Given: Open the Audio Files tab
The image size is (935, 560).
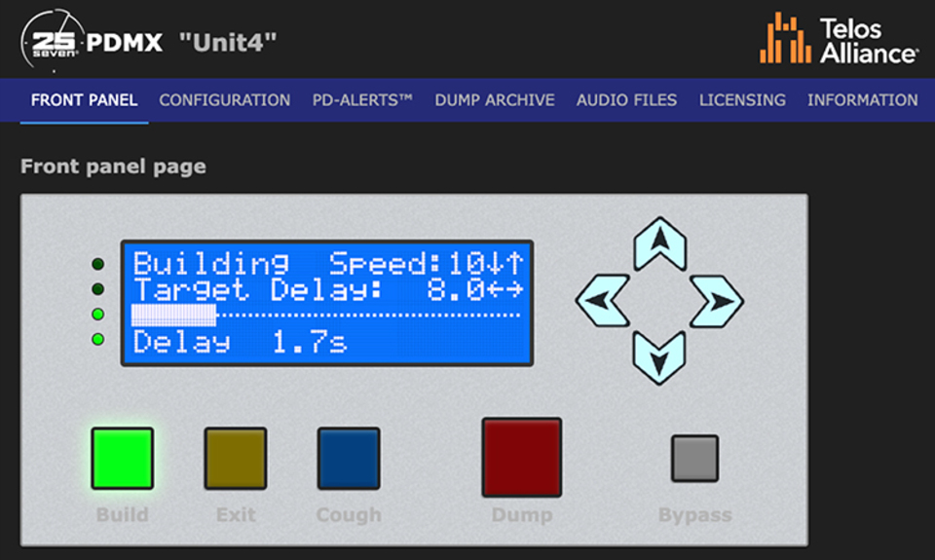Looking at the screenshot, I should point(626,100).
